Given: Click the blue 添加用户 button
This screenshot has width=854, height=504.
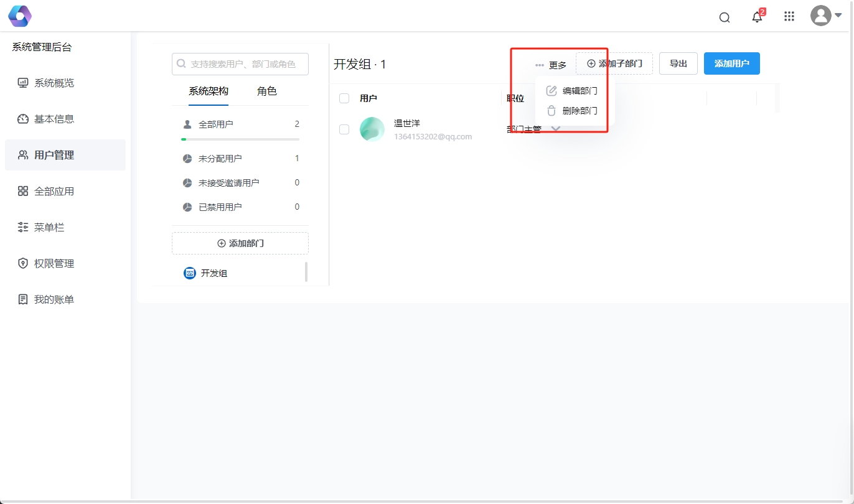Looking at the screenshot, I should [x=731, y=63].
